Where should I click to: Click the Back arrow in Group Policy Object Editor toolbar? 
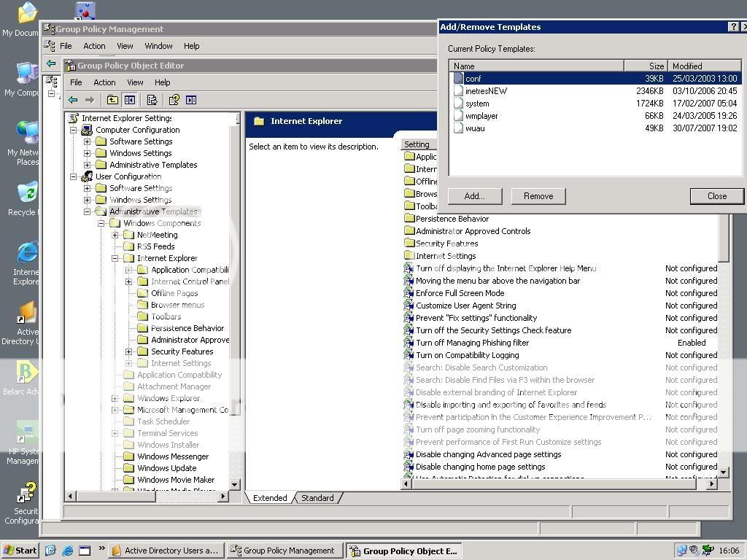(x=73, y=100)
